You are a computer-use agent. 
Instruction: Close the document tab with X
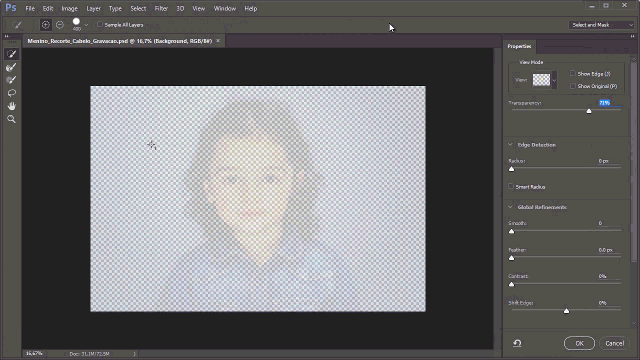[218, 41]
